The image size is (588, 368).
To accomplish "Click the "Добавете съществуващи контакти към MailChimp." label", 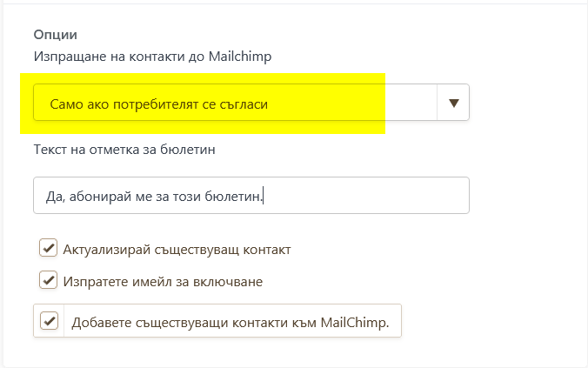I will tap(231, 322).
